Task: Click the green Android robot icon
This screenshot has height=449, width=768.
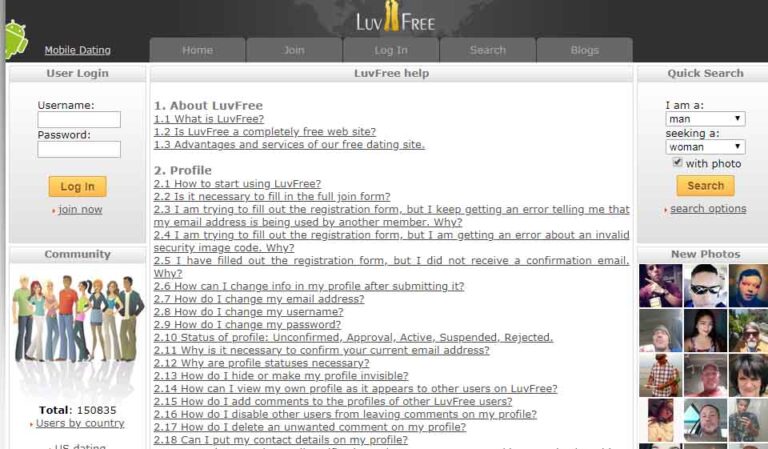Action: (16, 39)
